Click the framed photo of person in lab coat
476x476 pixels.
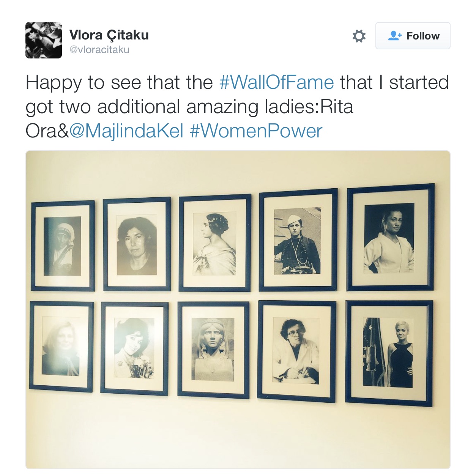tap(296, 351)
